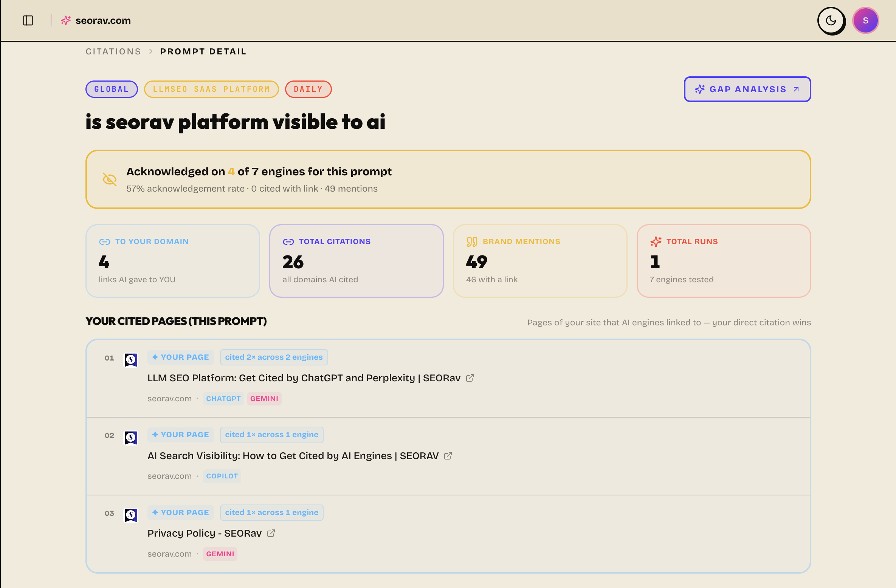Toggle the sidebar panel icon
Image resolution: width=896 pixels, height=588 pixels.
tap(28, 20)
